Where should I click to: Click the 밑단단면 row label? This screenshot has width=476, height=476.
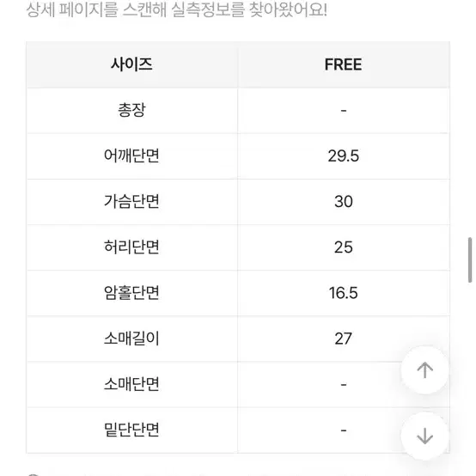tap(131, 430)
